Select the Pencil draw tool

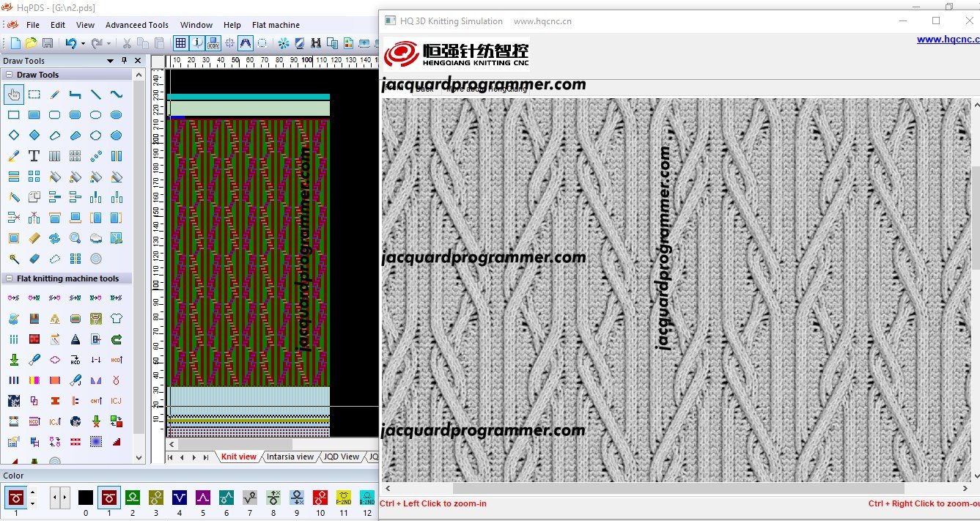click(x=54, y=95)
